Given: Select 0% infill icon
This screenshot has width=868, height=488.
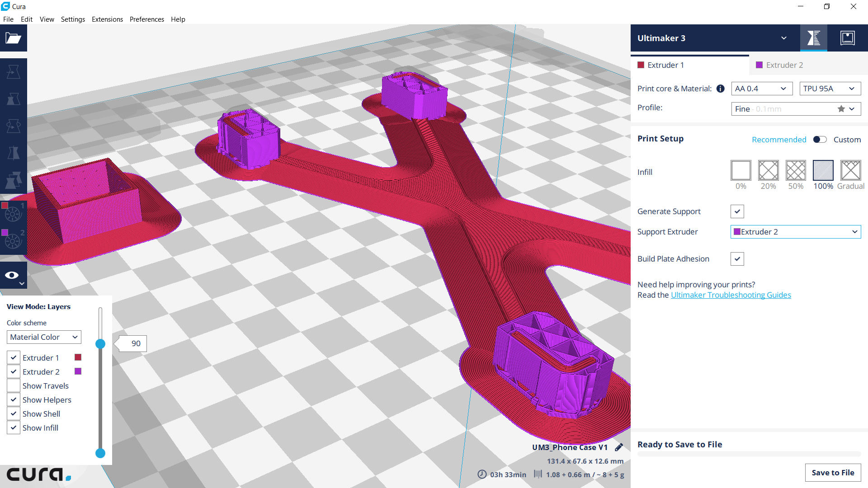Looking at the screenshot, I should [x=741, y=170].
